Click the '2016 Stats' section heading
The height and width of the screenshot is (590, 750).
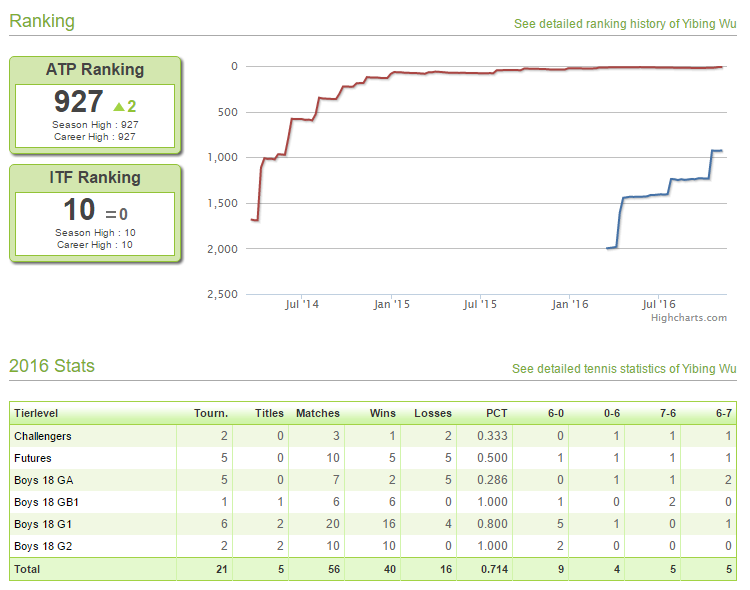coord(52,366)
